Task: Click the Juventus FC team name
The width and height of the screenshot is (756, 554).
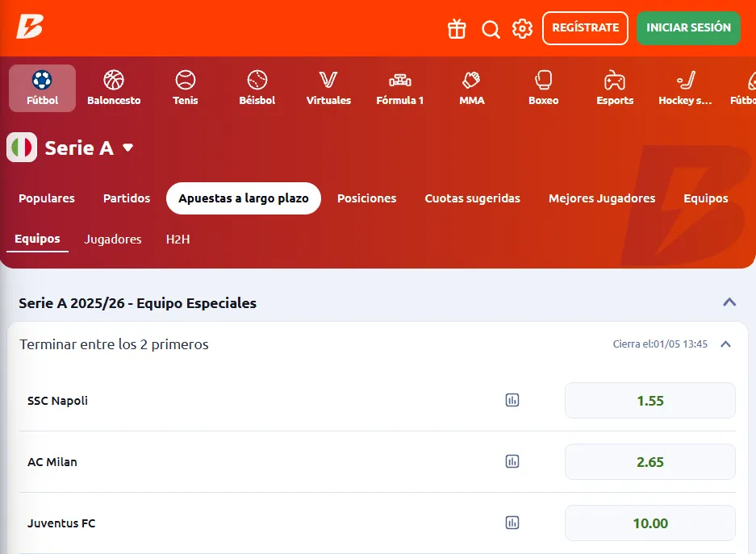Action: pyautogui.click(x=61, y=523)
